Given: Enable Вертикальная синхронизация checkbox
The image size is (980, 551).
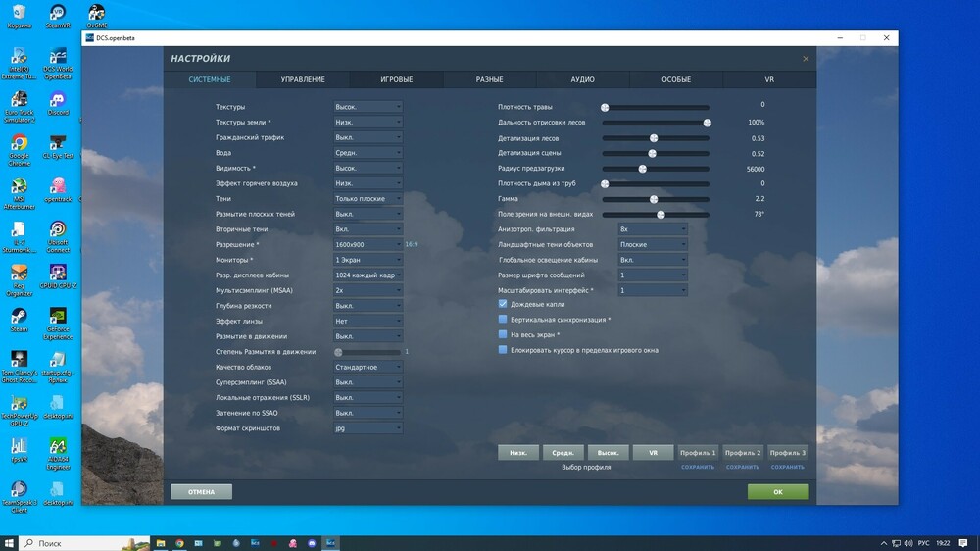Looking at the screenshot, I should tap(503, 319).
